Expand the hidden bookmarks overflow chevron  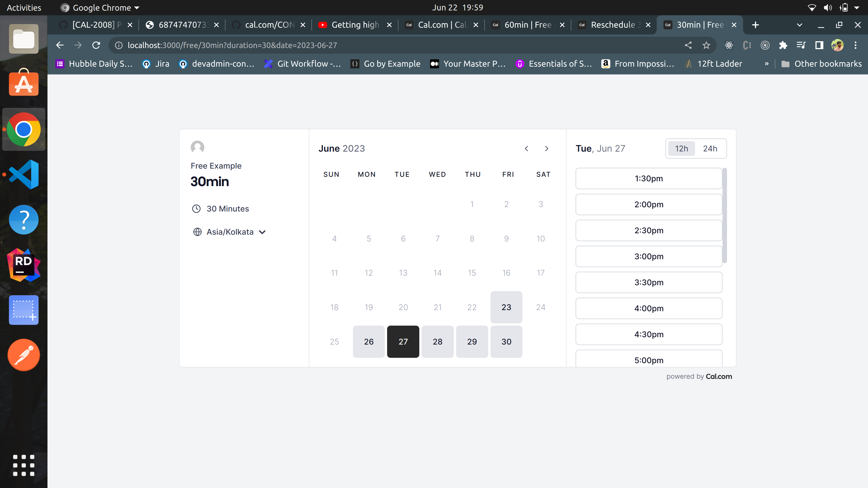coord(767,64)
